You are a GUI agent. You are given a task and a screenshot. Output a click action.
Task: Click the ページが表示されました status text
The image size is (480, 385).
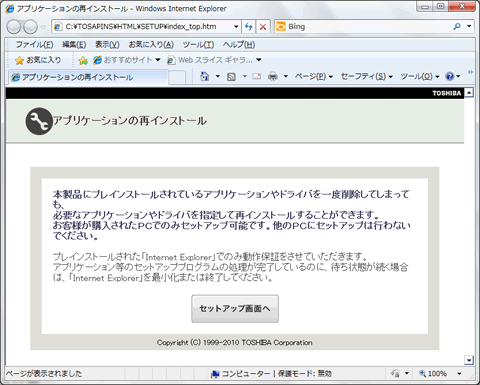point(44,374)
